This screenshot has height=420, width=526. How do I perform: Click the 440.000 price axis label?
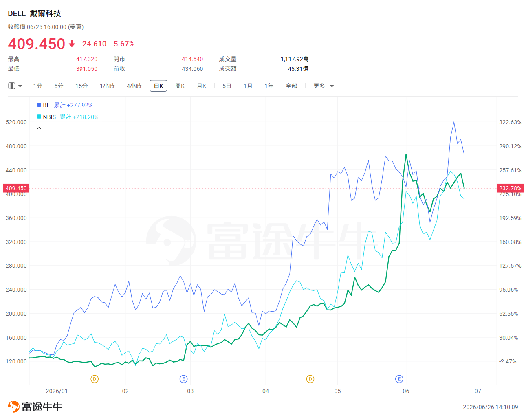pos(16,170)
